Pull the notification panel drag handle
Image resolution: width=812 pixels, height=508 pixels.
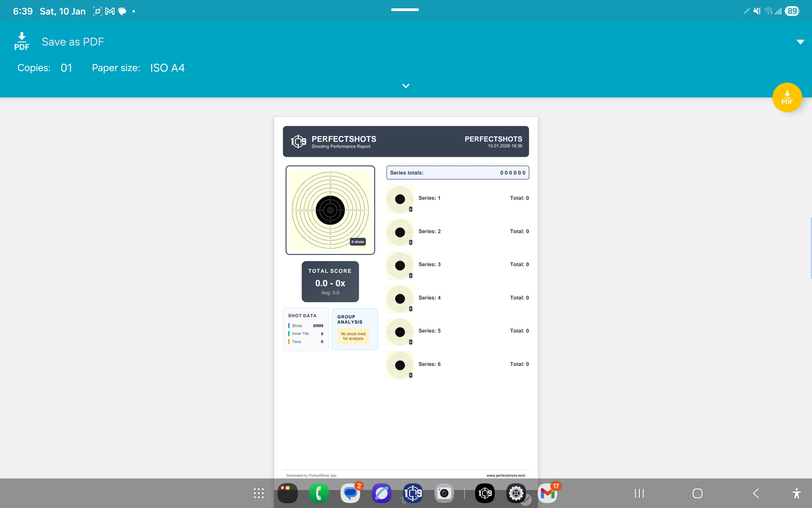tap(405, 10)
